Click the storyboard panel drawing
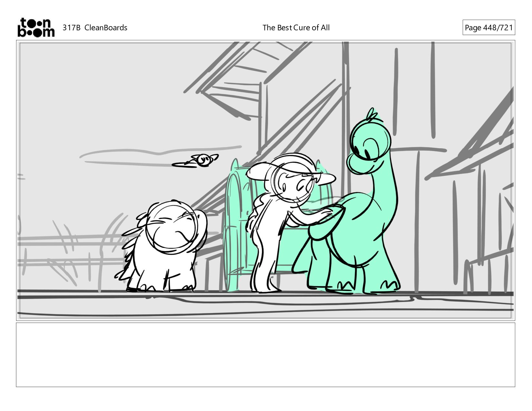Viewport: 532px width, 411px height. (266, 180)
